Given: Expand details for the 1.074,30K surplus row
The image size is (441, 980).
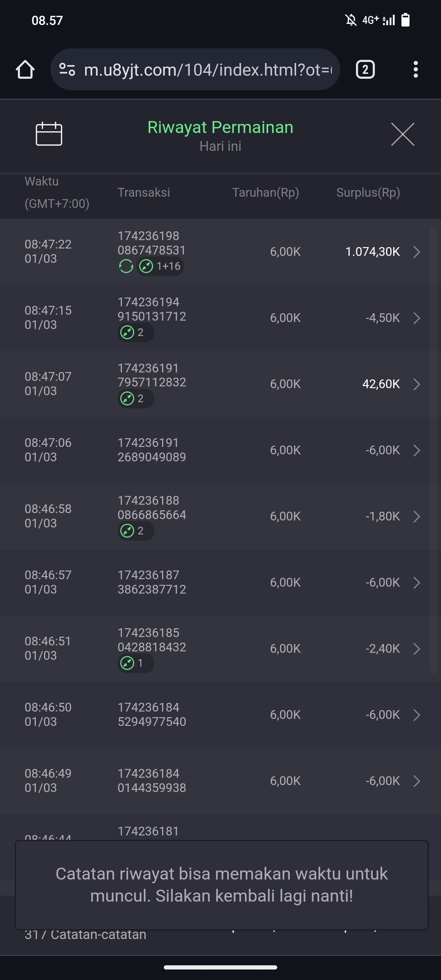Looking at the screenshot, I should [x=416, y=252].
